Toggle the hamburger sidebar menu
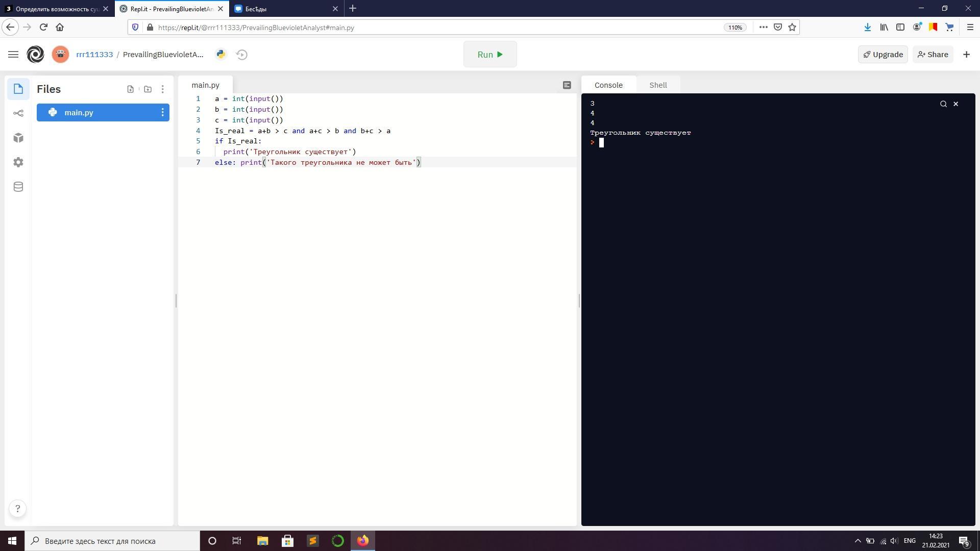Screen dimensions: 980x551 pyautogui.click(x=13, y=55)
